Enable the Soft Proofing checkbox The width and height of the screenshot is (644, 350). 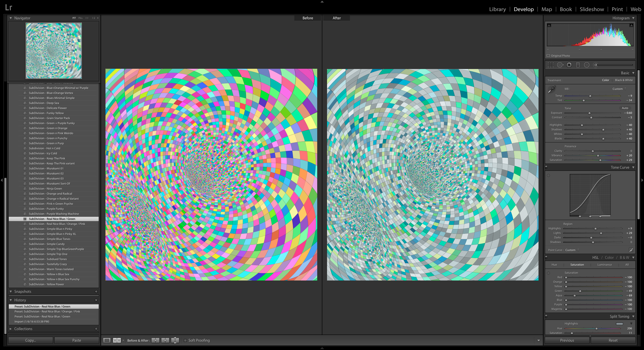click(186, 340)
